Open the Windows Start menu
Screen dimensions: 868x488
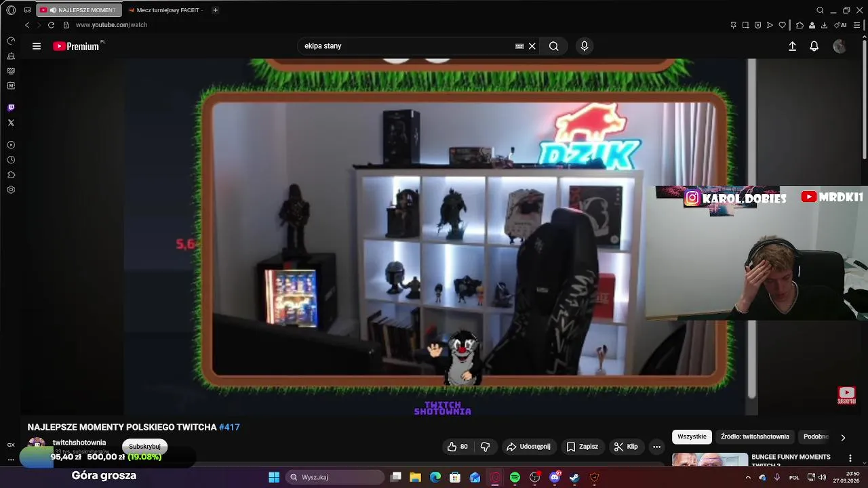click(274, 477)
